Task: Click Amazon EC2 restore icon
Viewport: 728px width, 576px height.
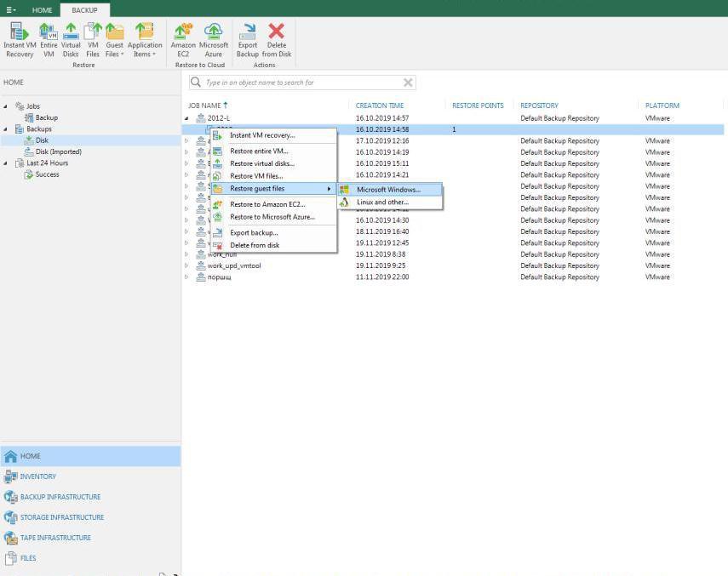Action: (183, 40)
